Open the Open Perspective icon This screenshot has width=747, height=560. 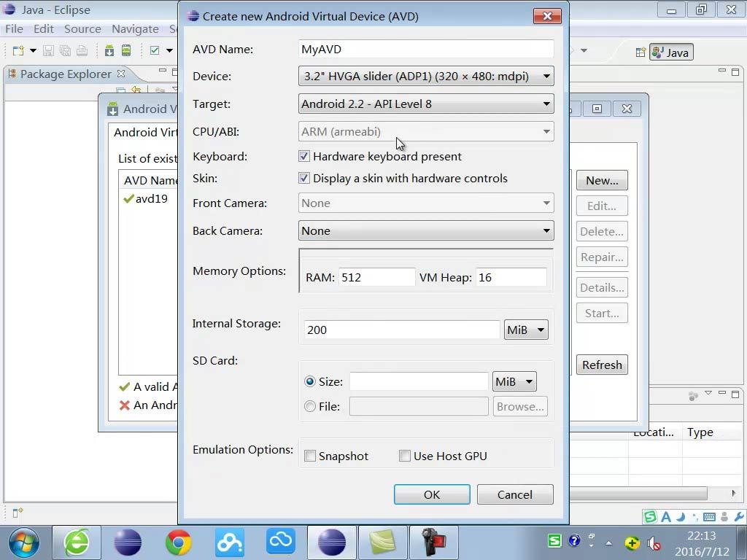click(640, 52)
